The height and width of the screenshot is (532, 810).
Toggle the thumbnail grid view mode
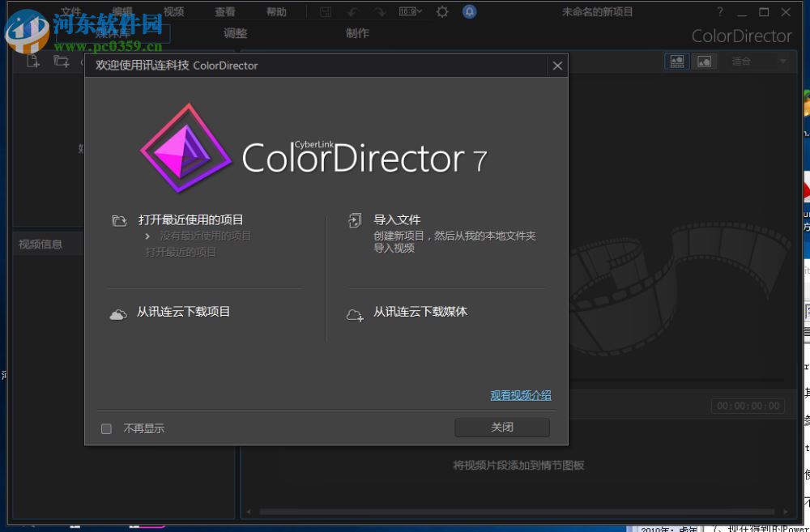pos(676,61)
